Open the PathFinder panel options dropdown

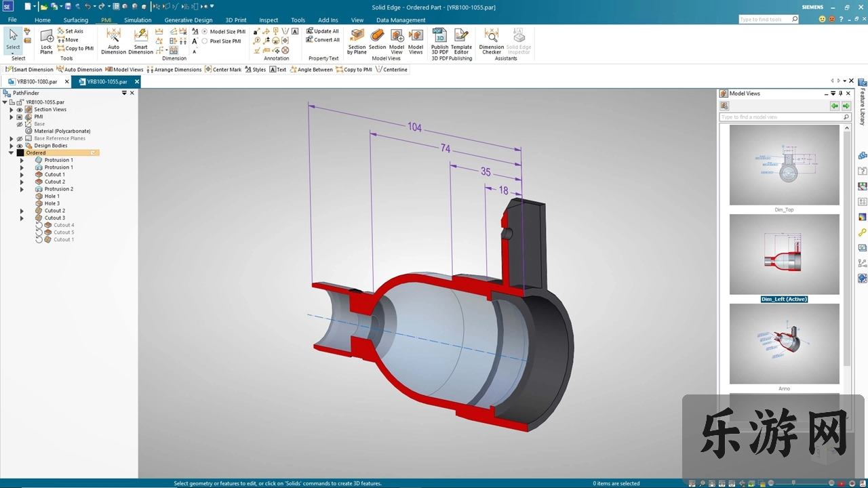point(124,93)
